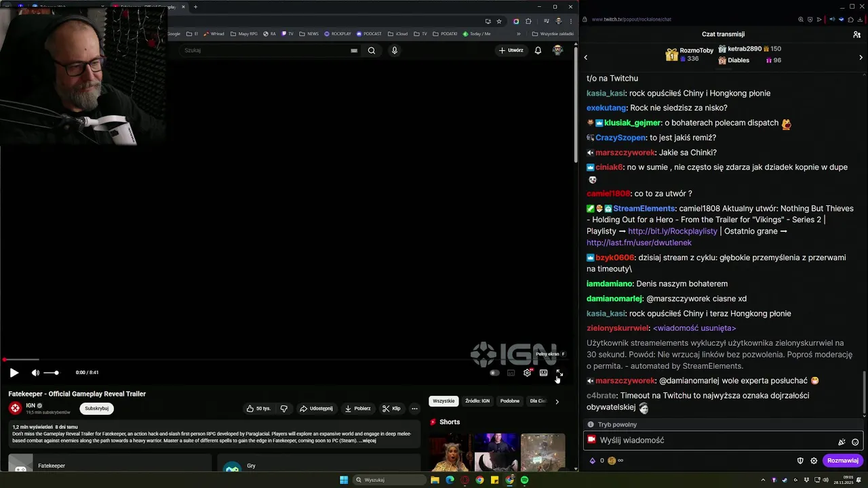Open the Utwórz create menu
Screen dimensions: 868x488
coord(511,50)
